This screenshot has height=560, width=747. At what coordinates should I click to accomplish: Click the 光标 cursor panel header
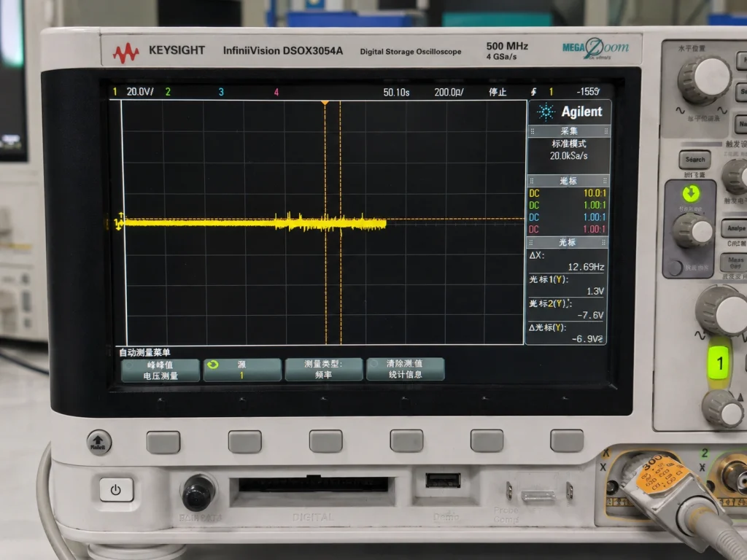pyautogui.click(x=567, y=242)
